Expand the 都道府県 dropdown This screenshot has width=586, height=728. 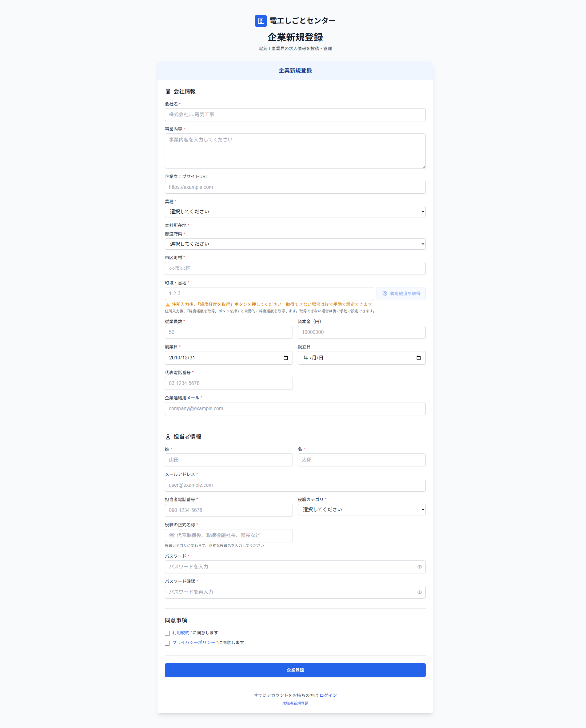click(x=295, y=244)
